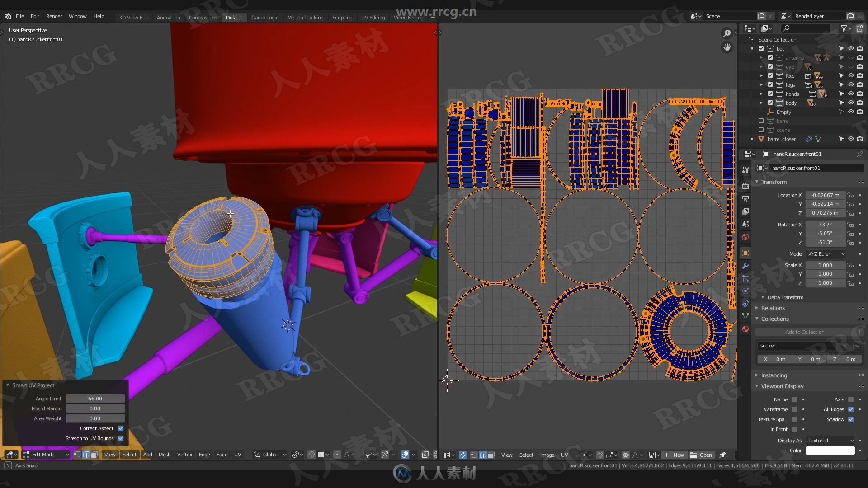Image resolution: width=868 pixels, height=488 pixels.
Task: Drag the Angle Limit value field
Action: (x=95, y=398)
